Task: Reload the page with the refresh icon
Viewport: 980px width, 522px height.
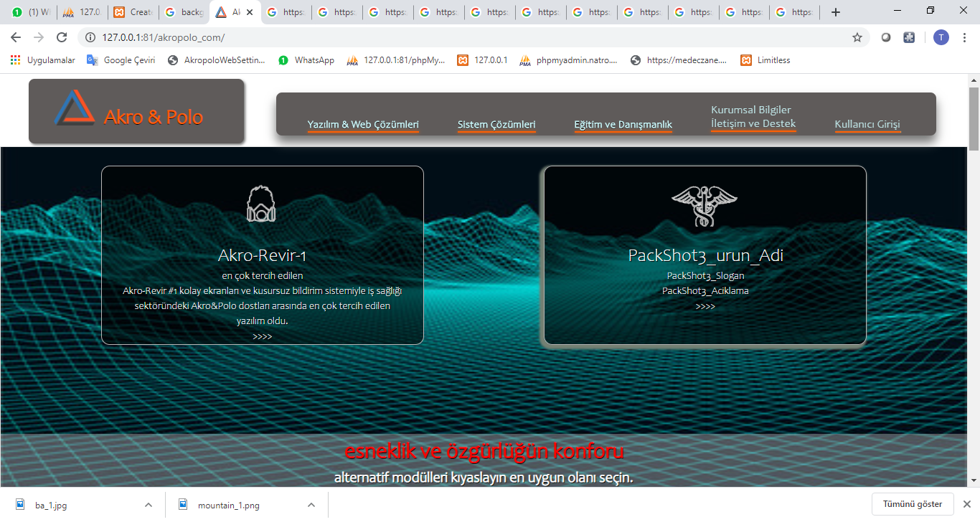Action: pos(62,37)
